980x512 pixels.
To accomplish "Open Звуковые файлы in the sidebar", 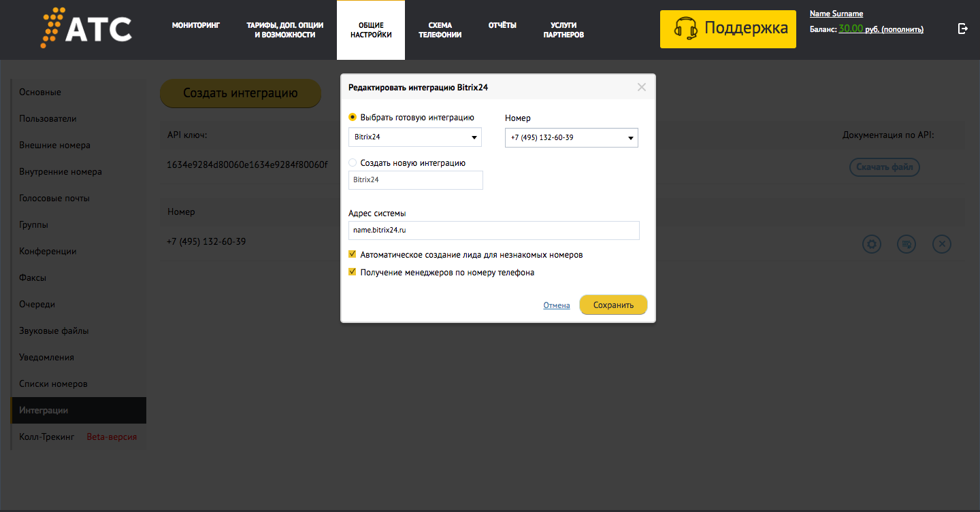I will pyautogui.click(x=79, y=330).
